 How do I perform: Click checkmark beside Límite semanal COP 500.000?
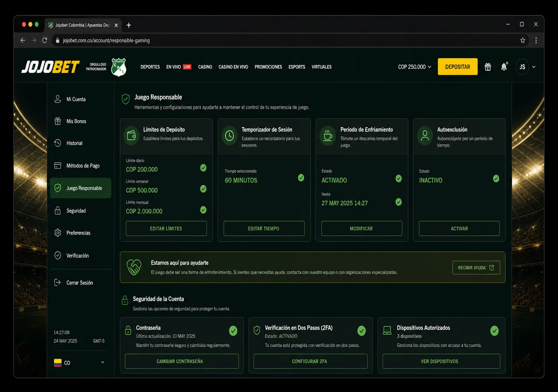pos(203,189)
